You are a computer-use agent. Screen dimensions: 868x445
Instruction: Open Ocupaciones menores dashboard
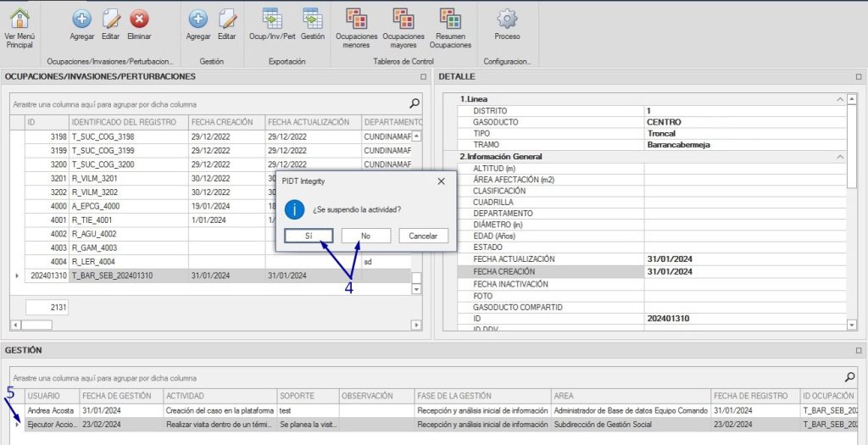pos(357,19)
